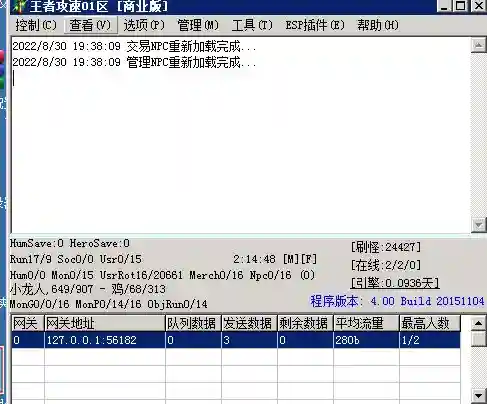Click the 1/2 max users cell
Viewport: 487px width, 404px height.
coord(430,340)
